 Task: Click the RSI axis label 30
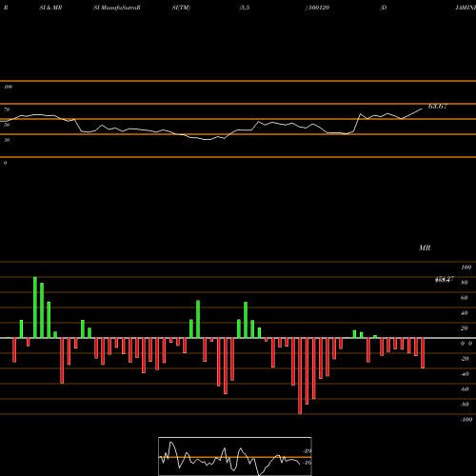7,140
